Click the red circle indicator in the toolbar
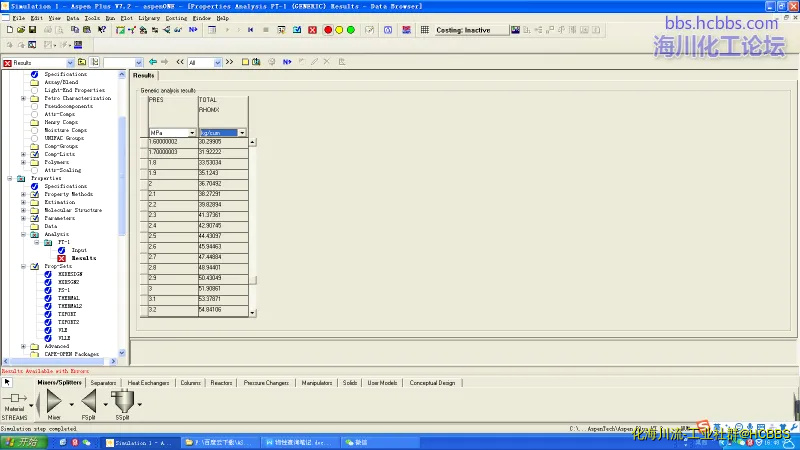 click(328, 30)
